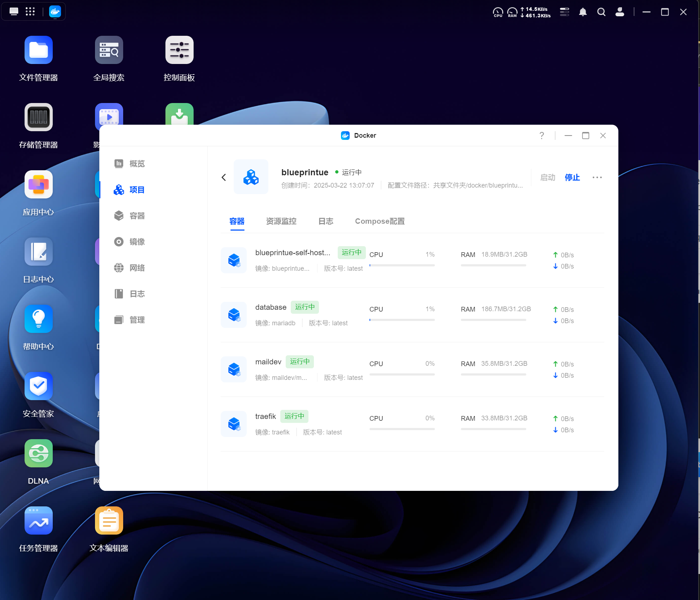Screen dimensions: 700x600
Task: Click the maildev 运行中 status badge
Action: click(300, 361)
